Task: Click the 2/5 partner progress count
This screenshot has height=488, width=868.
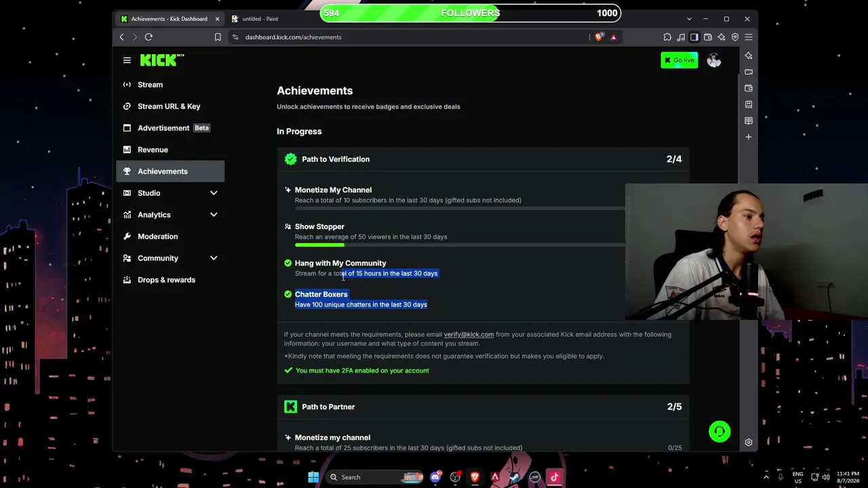Action: coord(674,407)
